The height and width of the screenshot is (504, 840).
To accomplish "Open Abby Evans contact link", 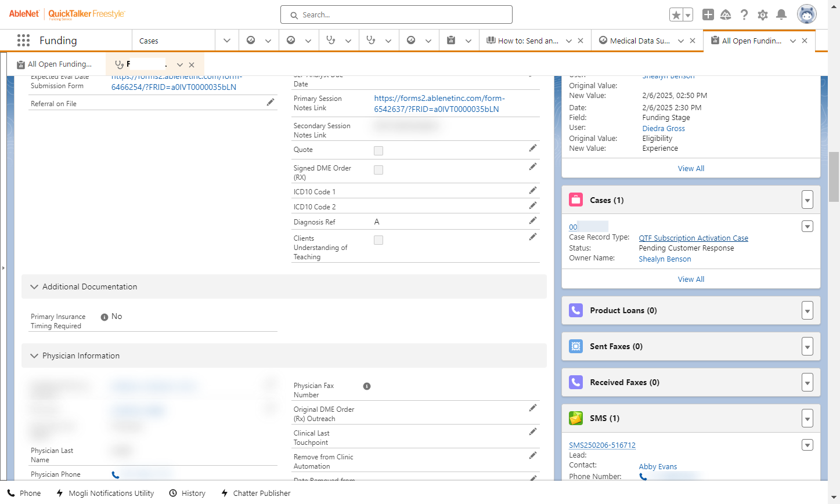I will click(658, 466).
